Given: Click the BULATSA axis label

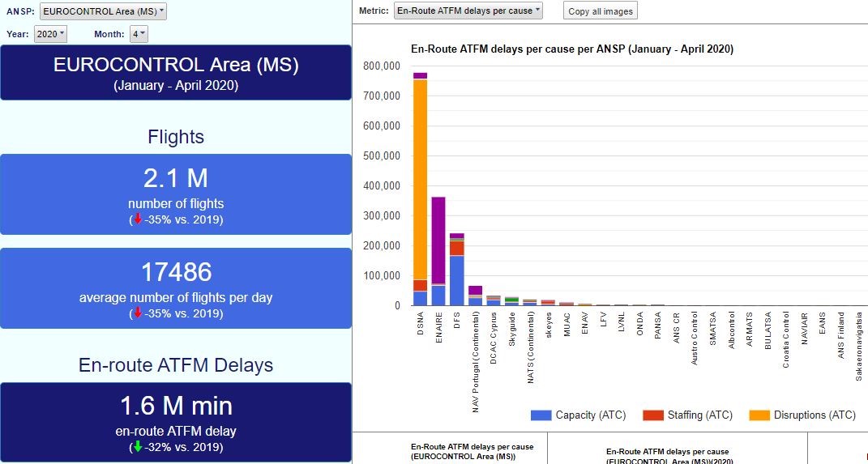Looking at the screenshot, I should pyautogui.click(x=768, y=330).
